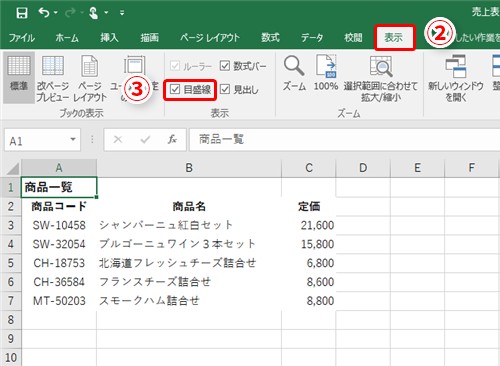Image resolution: width=500 pixels, height=366 pixels.
Task: Select row 8 header
Action: 11,320
